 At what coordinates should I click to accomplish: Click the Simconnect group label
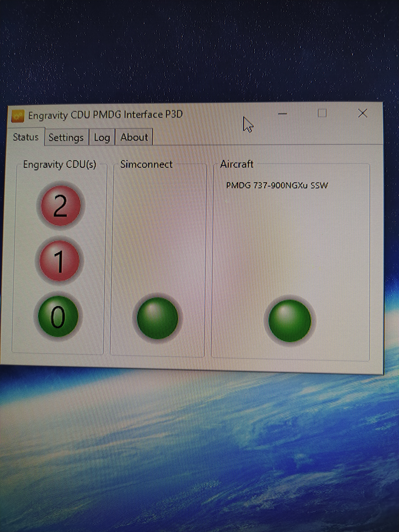coord(146,164)
